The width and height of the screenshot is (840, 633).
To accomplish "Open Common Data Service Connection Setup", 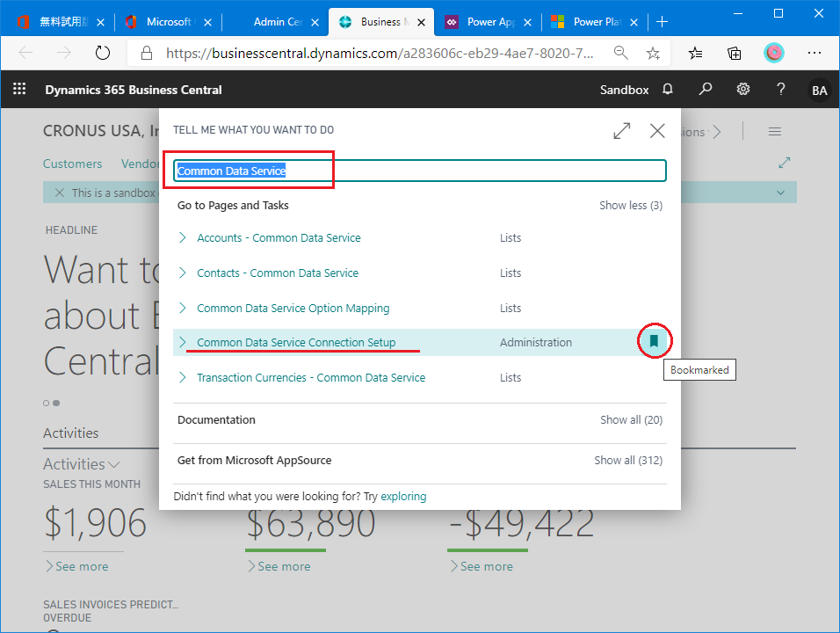I will [x=296, y=342].
